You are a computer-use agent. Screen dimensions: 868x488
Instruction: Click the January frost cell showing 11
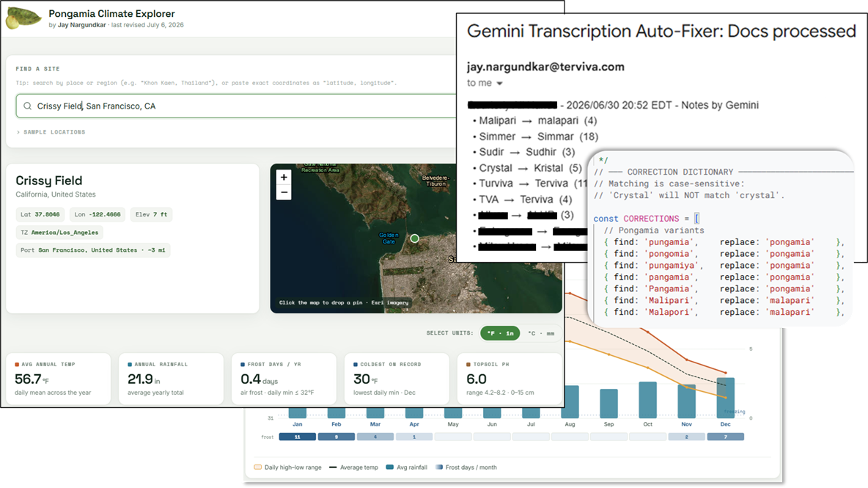pyautogui.click(x=297, y=437)
